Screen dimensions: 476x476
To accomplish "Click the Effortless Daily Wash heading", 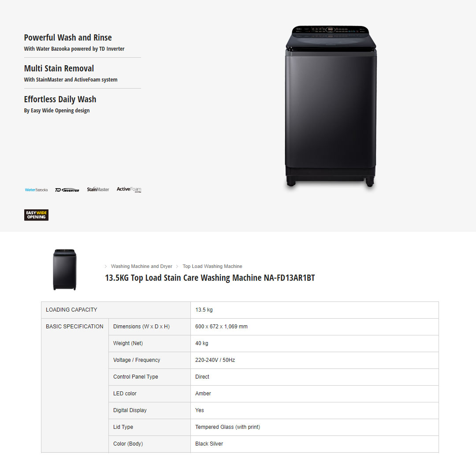I will [x=60, y=100].
